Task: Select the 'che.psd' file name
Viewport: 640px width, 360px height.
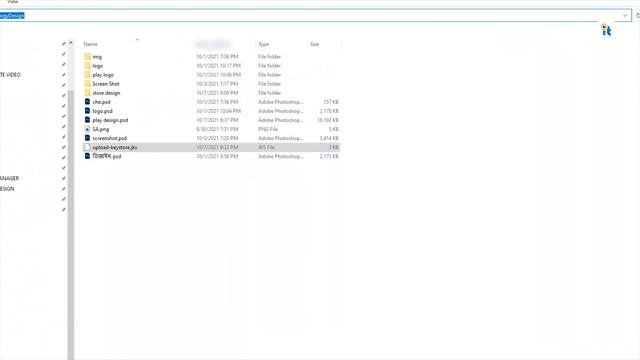Action: [x=101, y=102]
